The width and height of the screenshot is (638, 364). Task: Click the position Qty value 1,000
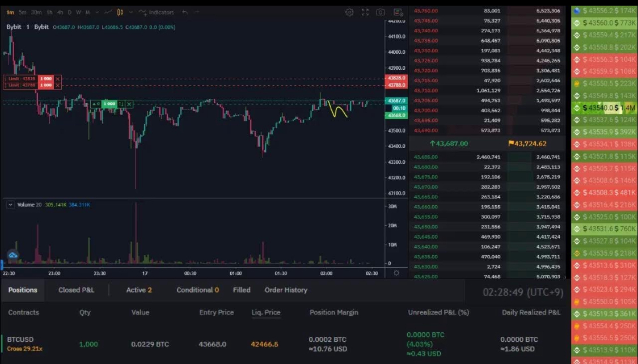88,344
